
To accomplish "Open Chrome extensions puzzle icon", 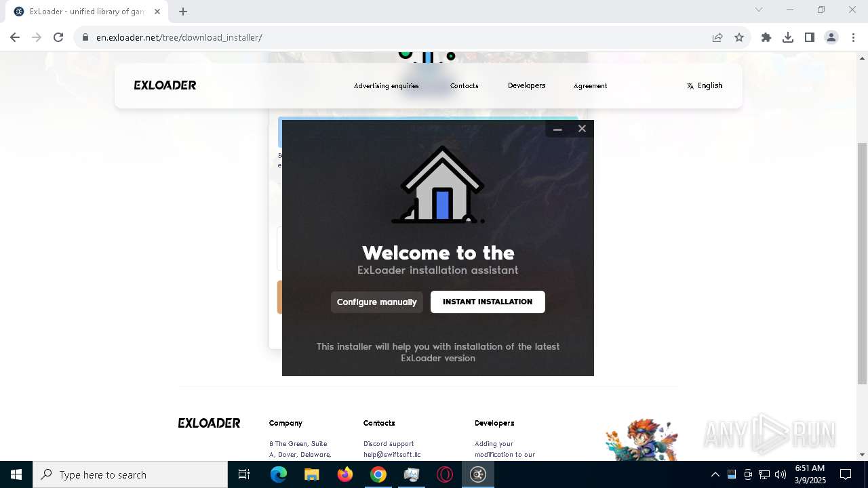I will click(x=766, y=38).
